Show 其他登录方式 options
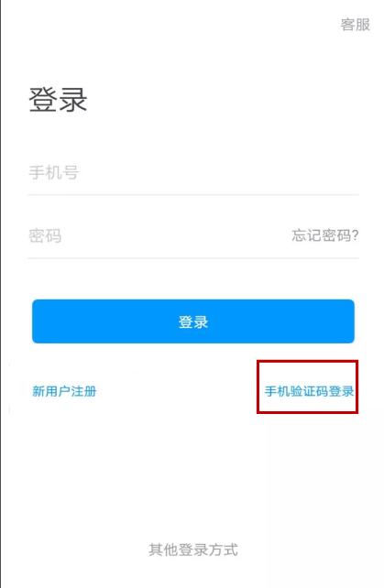The width and height of the screenshot is (384, 588). pyautogui.click(x=193, y=550)
